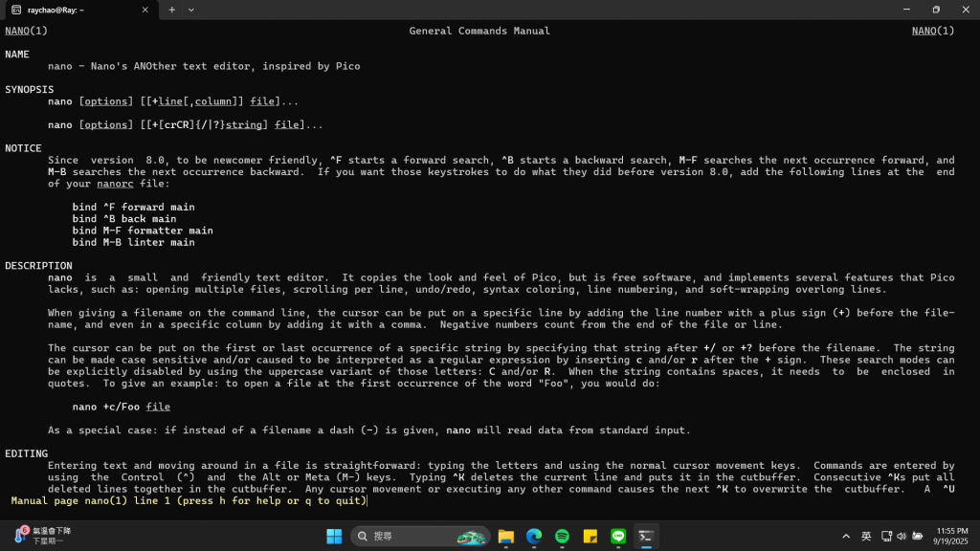This screenshot has width=980, height=551.
Task: Show hidden system tray icons
Action: point(846,536)
